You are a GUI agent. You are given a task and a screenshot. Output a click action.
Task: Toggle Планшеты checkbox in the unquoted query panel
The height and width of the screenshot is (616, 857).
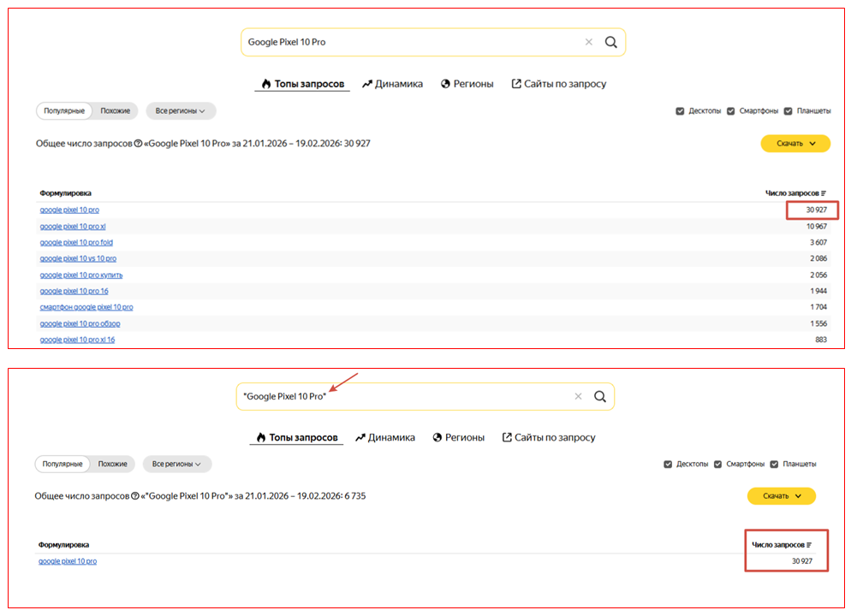789,111
